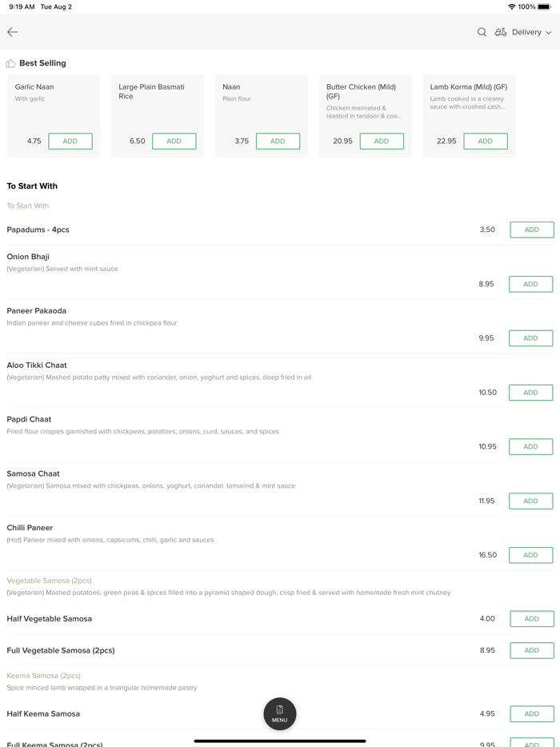
Task: Add Butter Chicken (Mild) to cart
Action: tap(382, 141)
